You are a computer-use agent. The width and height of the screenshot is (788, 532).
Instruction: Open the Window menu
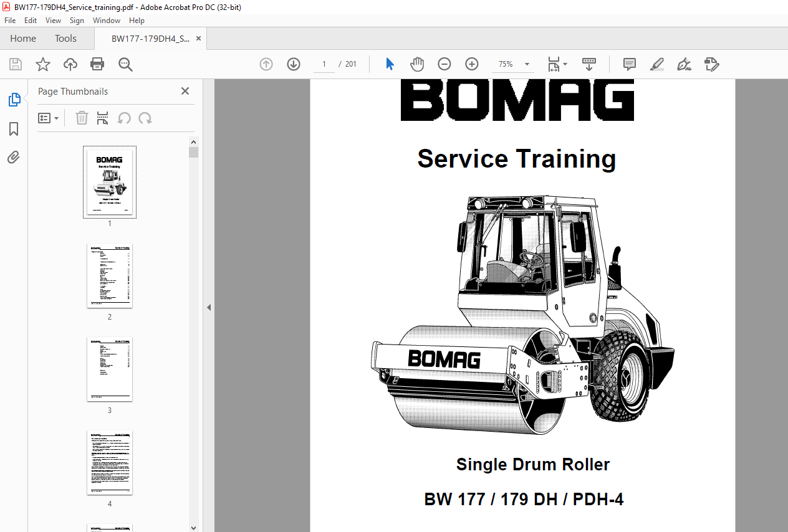107,21
